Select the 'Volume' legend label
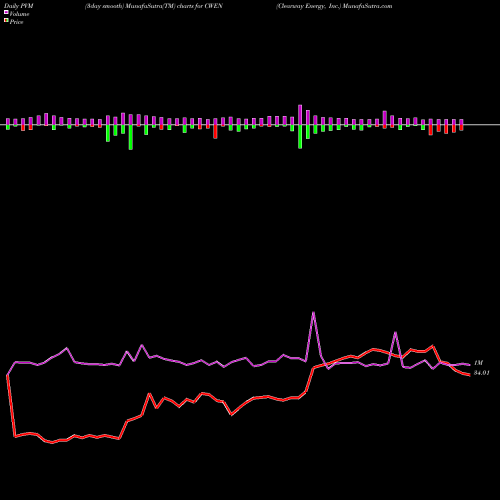The height and width of the screenshot is (500, 500). [19, 14]
